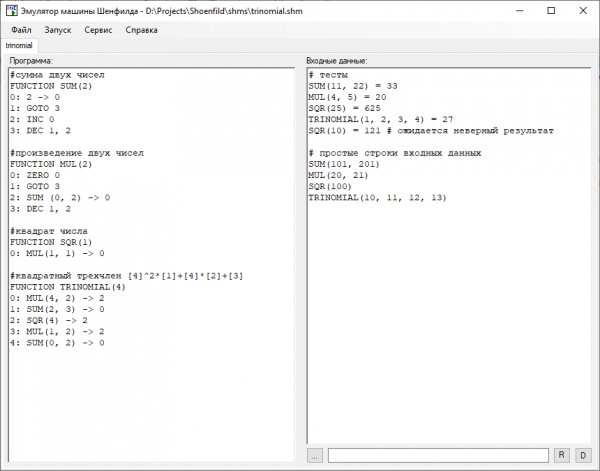Click the comment '# простые строки входных данных'
This screenshot has width=600, height=471.
click(395, 153)
